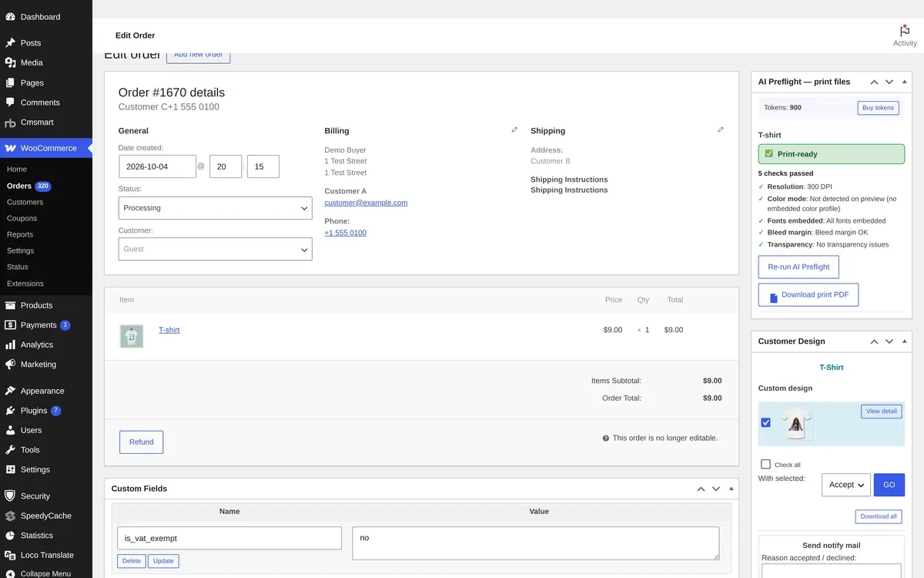Click the Buy tokens button
Viewport: 924px width, 578px height.
coord(878,108)
